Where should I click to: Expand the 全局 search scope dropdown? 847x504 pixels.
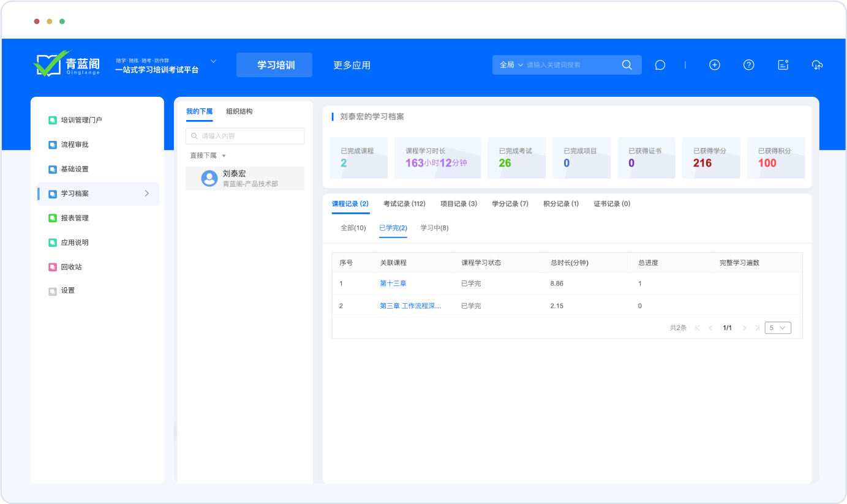point(511,65)
